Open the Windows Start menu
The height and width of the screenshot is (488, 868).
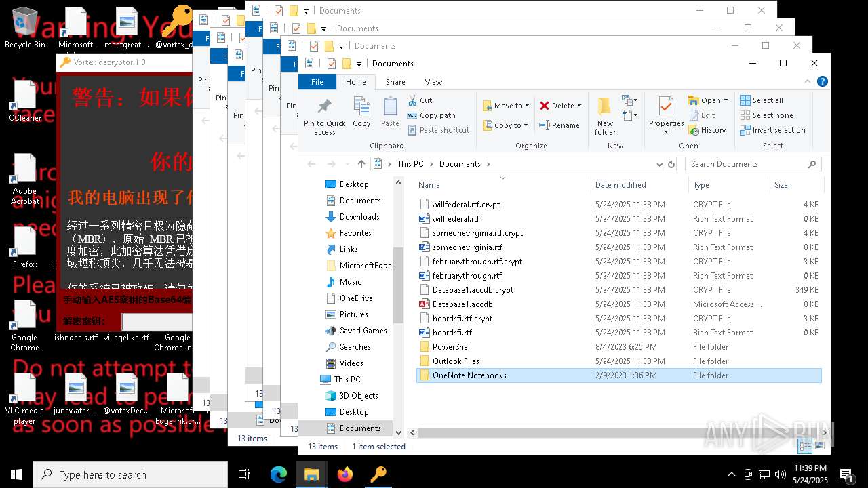(16, 474)
